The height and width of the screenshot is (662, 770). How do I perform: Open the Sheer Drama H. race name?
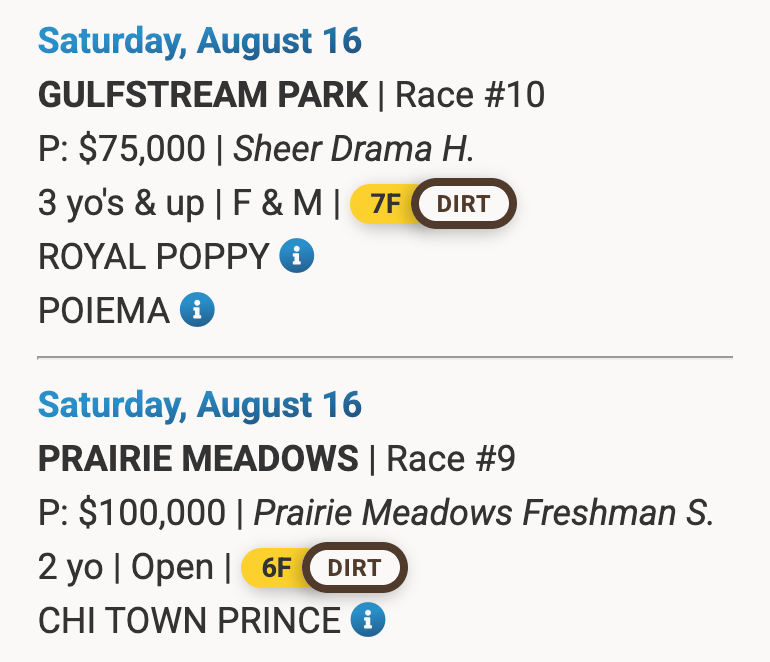[x=353, y=150]
